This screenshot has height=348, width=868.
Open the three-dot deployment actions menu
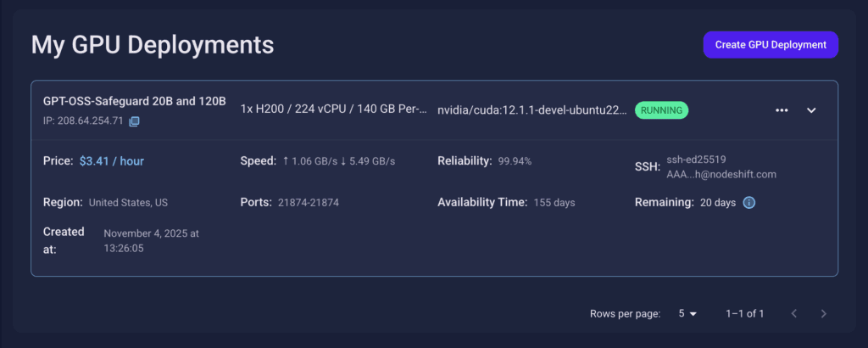click(782, 110)
